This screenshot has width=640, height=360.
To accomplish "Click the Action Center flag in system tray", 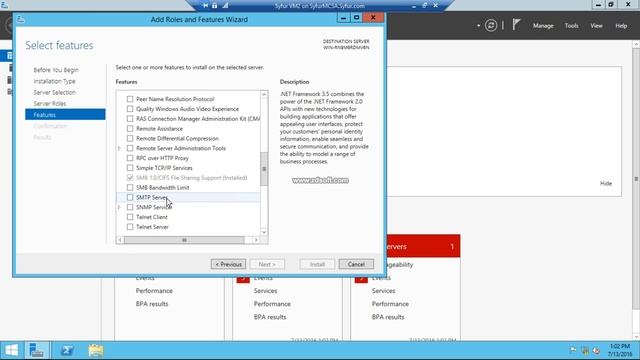I will coord(573,350).
